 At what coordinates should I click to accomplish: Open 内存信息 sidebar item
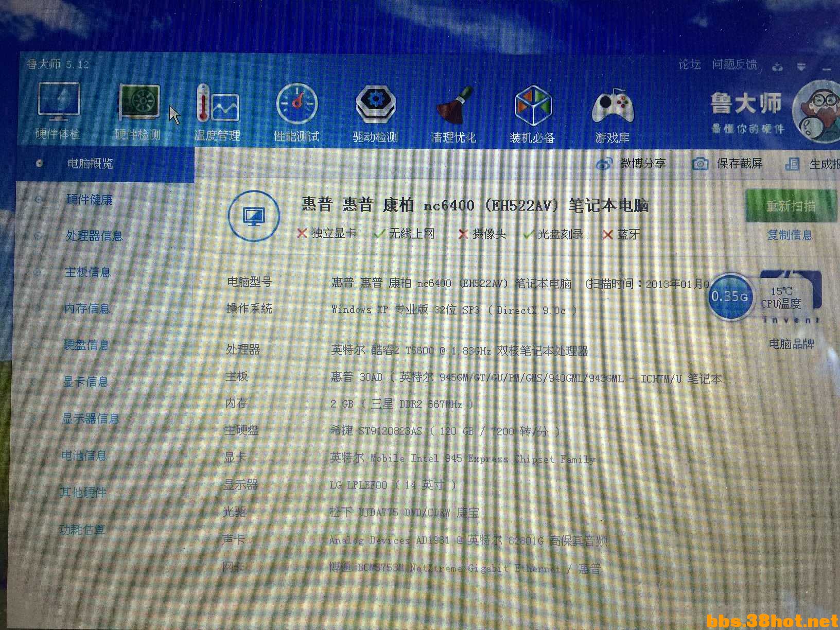87,308
